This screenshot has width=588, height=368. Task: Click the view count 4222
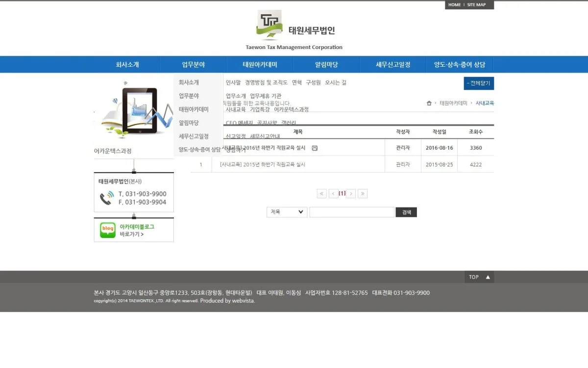click(476, 164)
